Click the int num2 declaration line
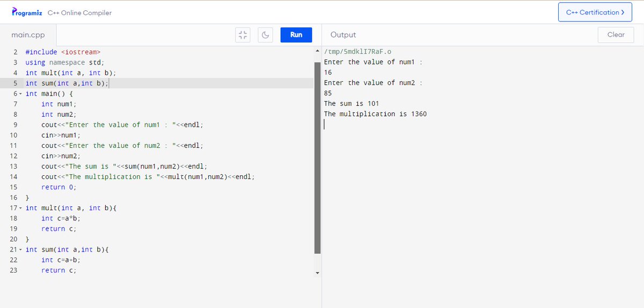The width and height of the screenshot is (644, 308). (59, 114)
